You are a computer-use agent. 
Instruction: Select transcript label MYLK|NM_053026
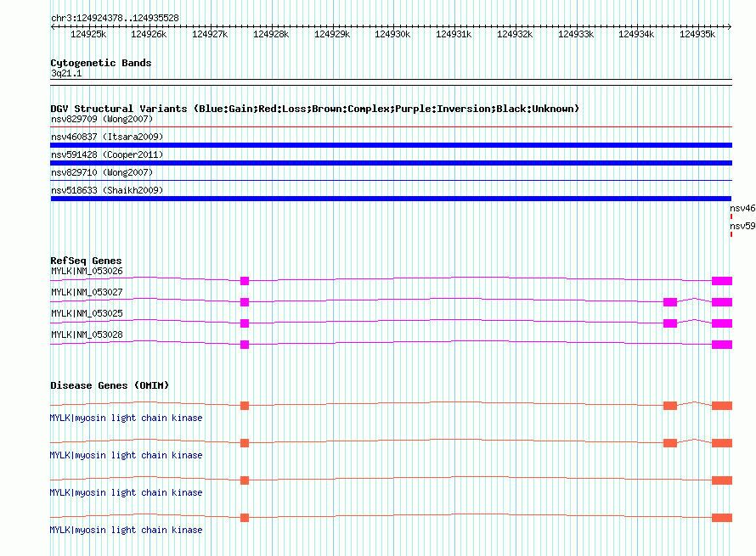tap(87, 272)
